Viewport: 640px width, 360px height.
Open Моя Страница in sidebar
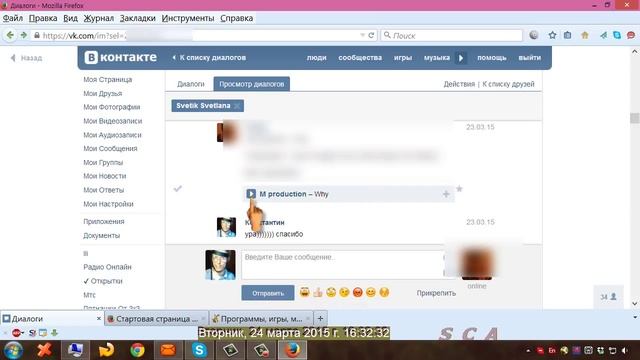(x=108, y=80)
